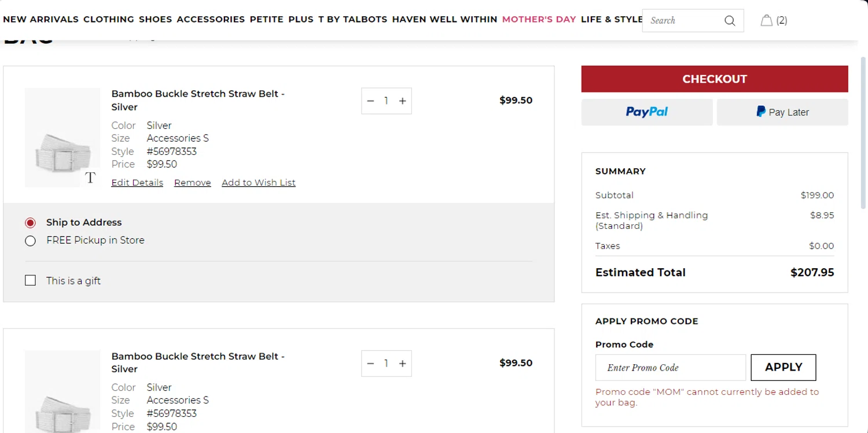
Task: Click the Subtotal value $199.00
Action: pyautogui.click(x=817, y=195)
